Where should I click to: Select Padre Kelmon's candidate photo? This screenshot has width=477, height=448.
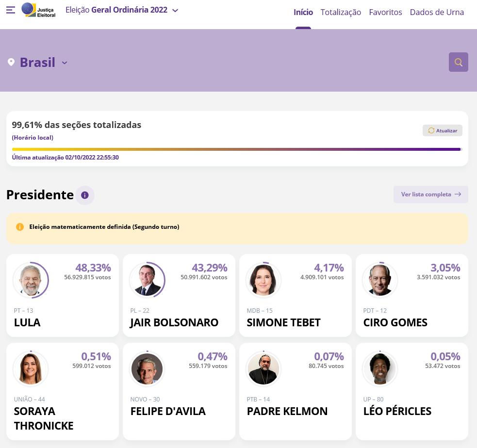point(263,368)
